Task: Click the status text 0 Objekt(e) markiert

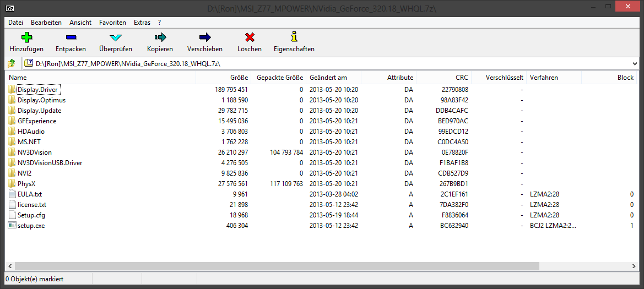Action: coord(35,279)
